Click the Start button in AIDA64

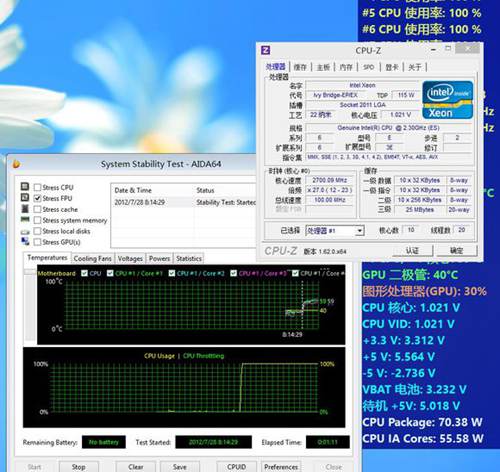pos(35,467)
